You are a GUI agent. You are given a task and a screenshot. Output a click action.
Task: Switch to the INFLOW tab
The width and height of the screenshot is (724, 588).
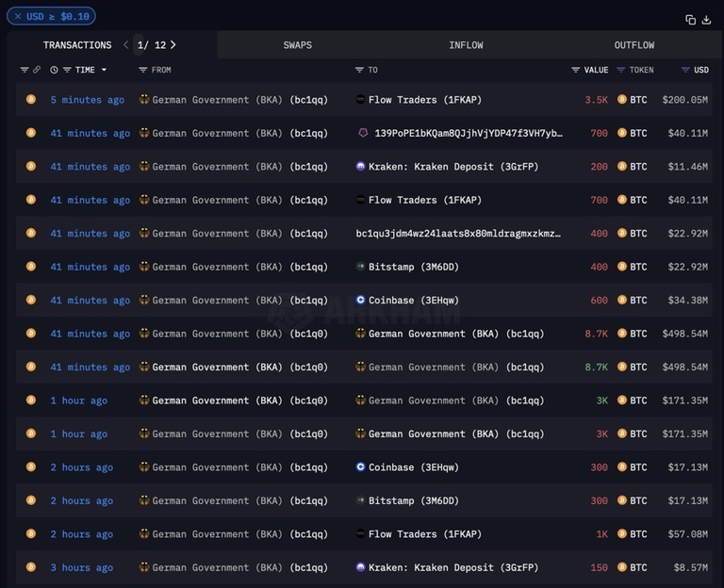pos(466,45)
